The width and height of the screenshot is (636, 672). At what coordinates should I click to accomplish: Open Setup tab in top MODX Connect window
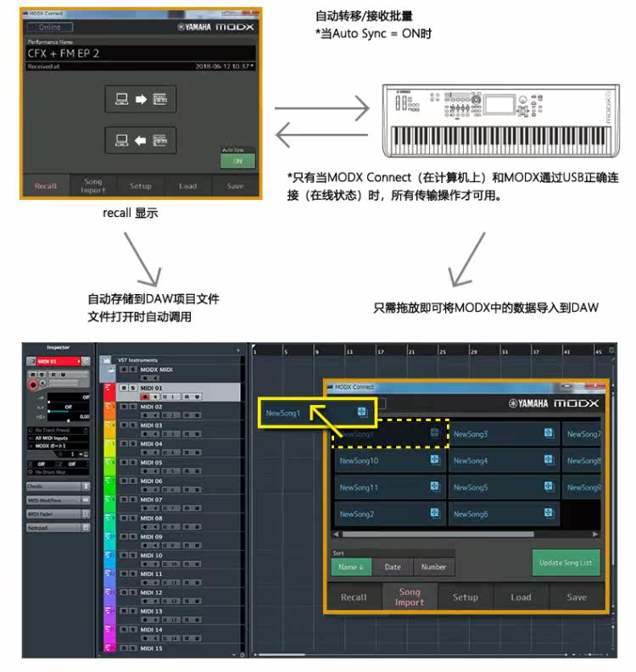tap(141, 186)
